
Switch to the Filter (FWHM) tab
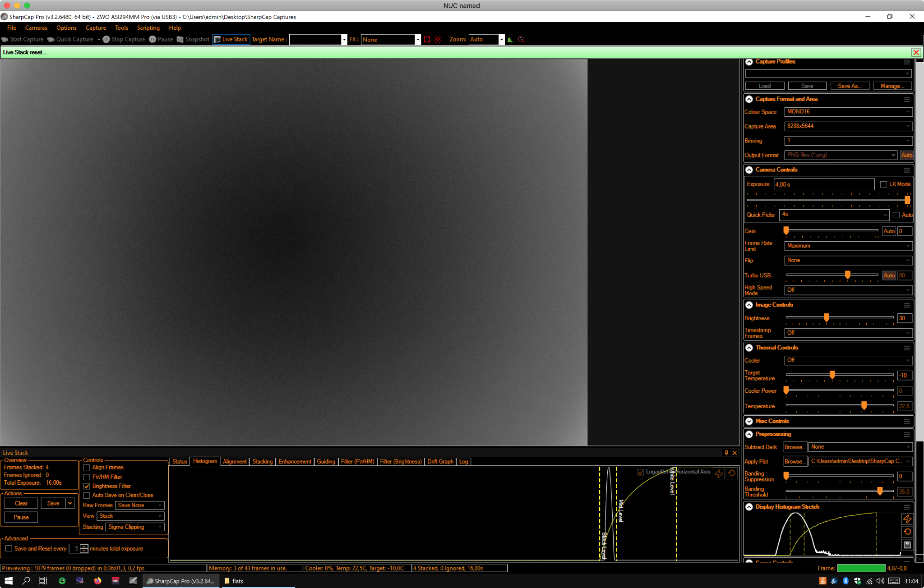point(358,461)
